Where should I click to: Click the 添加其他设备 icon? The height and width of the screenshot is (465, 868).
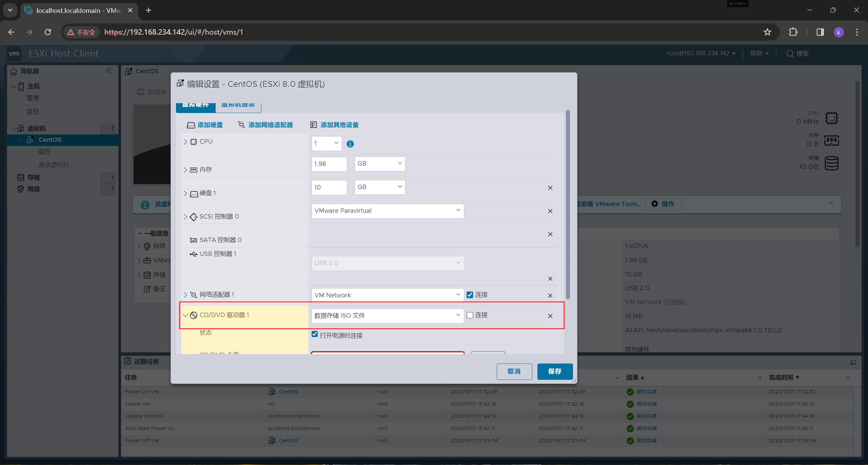pos(314,125)
